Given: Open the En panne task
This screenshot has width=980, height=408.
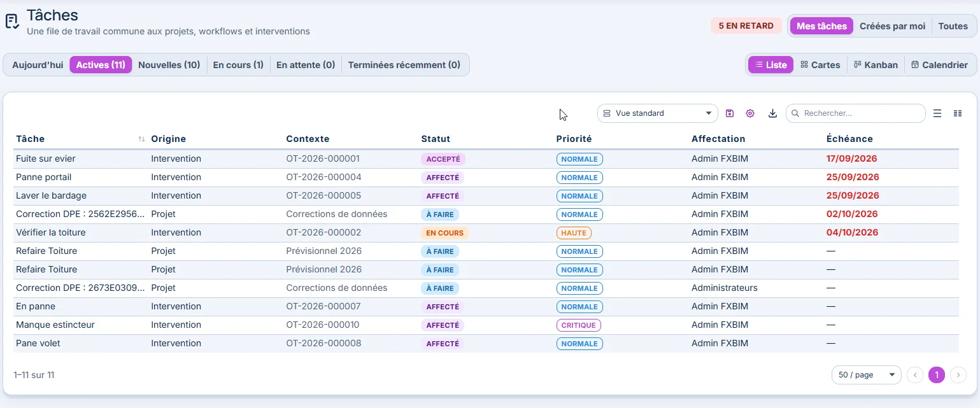Looking at the screenshot, I should [34, 306].
